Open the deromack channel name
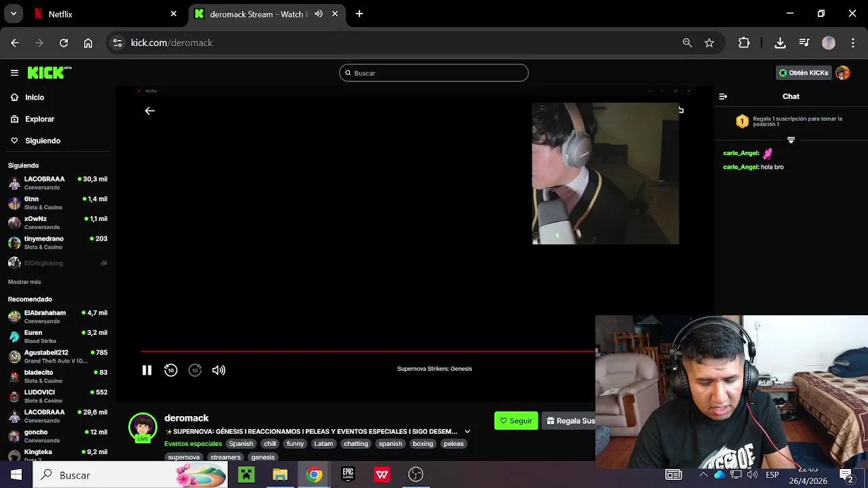 (186, 418)
